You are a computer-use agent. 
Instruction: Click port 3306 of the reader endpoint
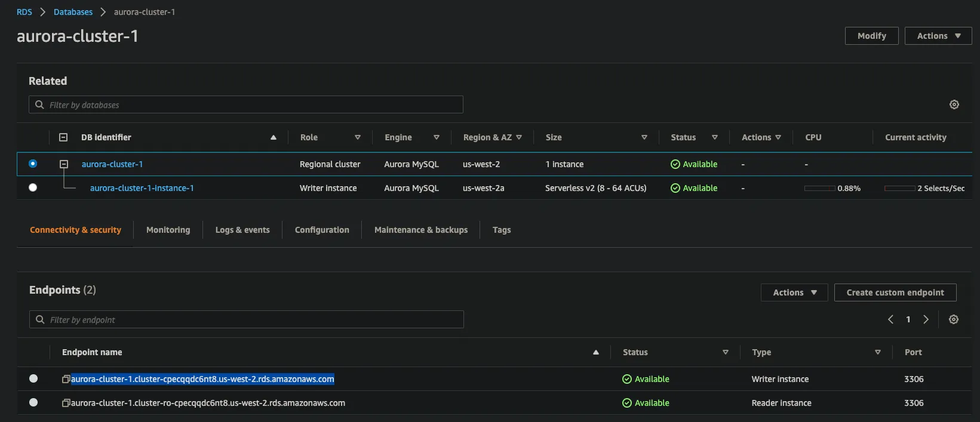914,403
